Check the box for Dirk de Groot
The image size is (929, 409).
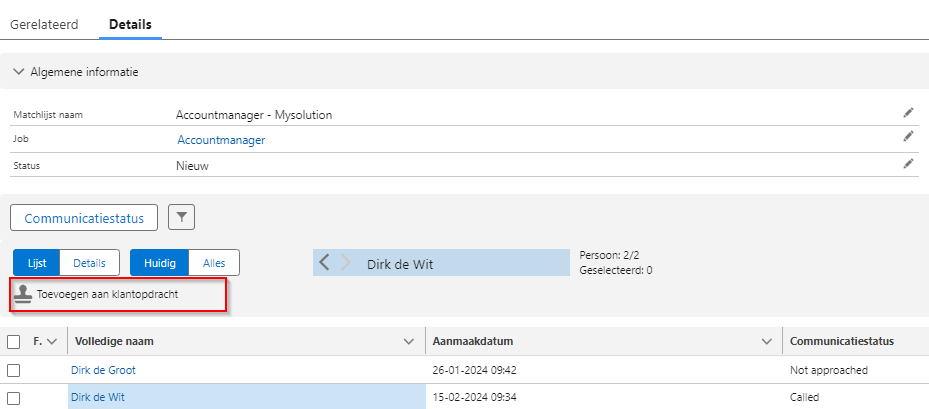click(x=14, y=370)
